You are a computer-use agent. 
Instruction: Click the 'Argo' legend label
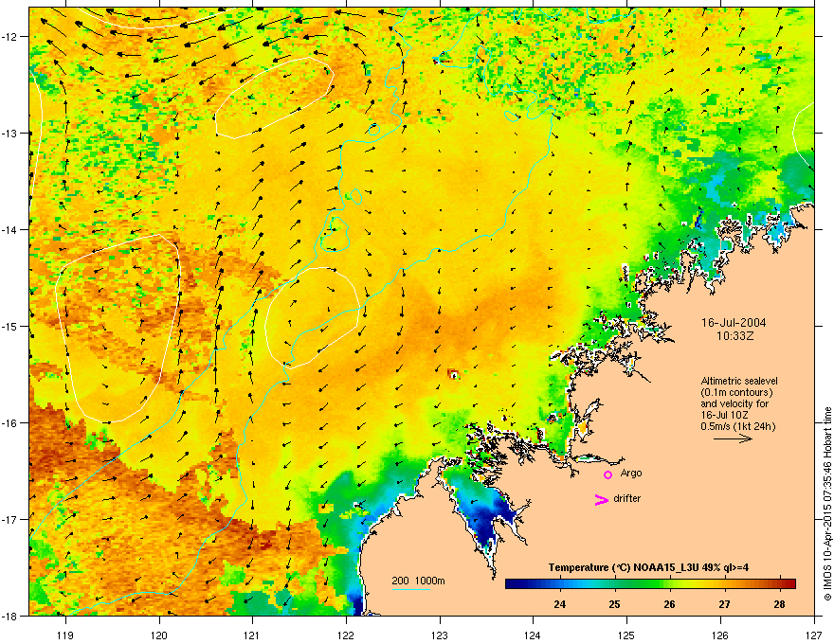click(x=631, y=473)
